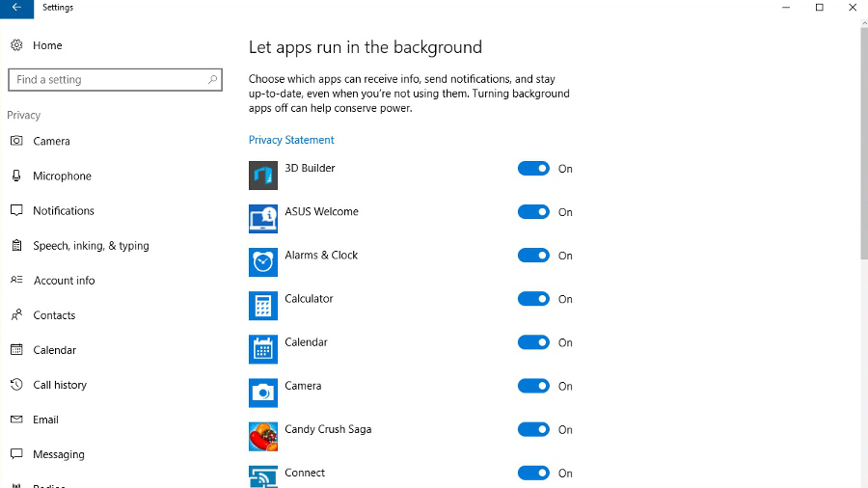Screen dimensions: 868x488
Task: Turn off ASUS Welcome background toggle
Action: [x=533, y=212]
